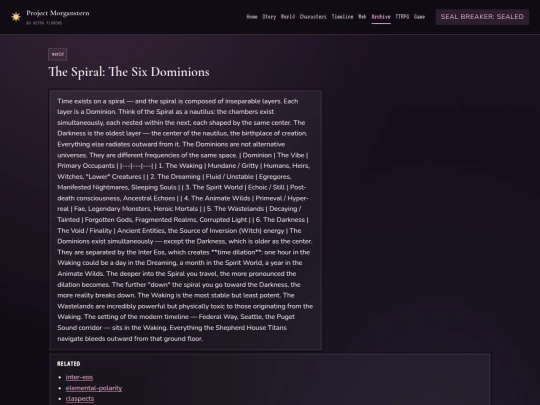Open the Story section
Image resolution: width=540 pixels, height=405 pixels.
pos(269,17)
